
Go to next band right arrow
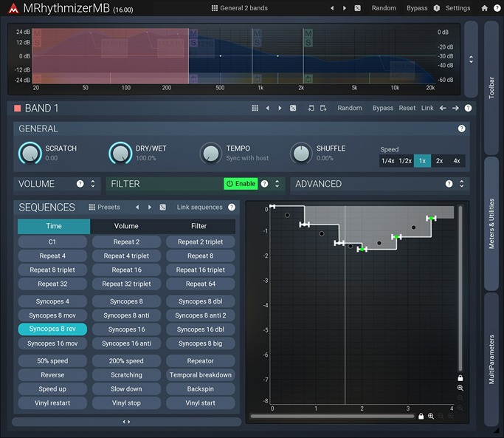pos(455,108)
